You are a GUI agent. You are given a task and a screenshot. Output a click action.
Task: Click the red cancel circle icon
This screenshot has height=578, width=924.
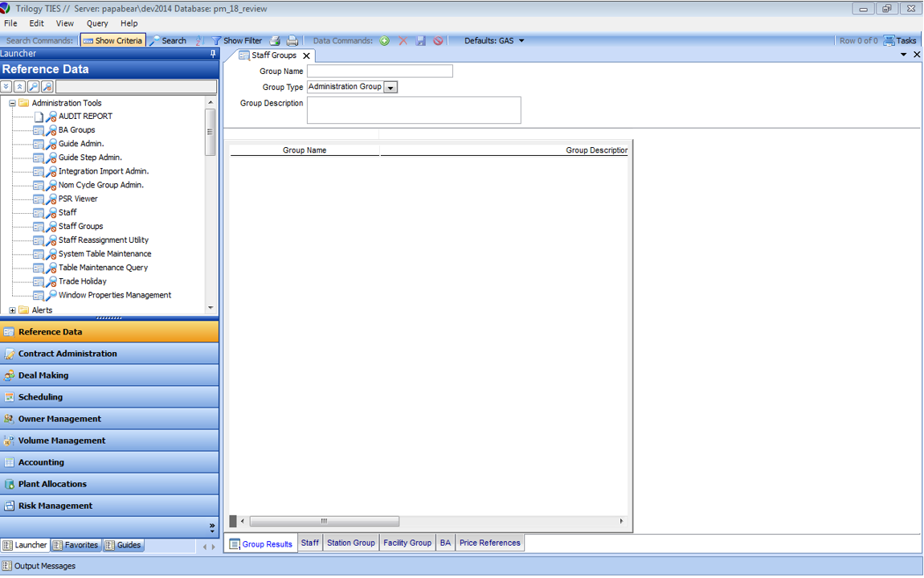click(x=438, y=41)
